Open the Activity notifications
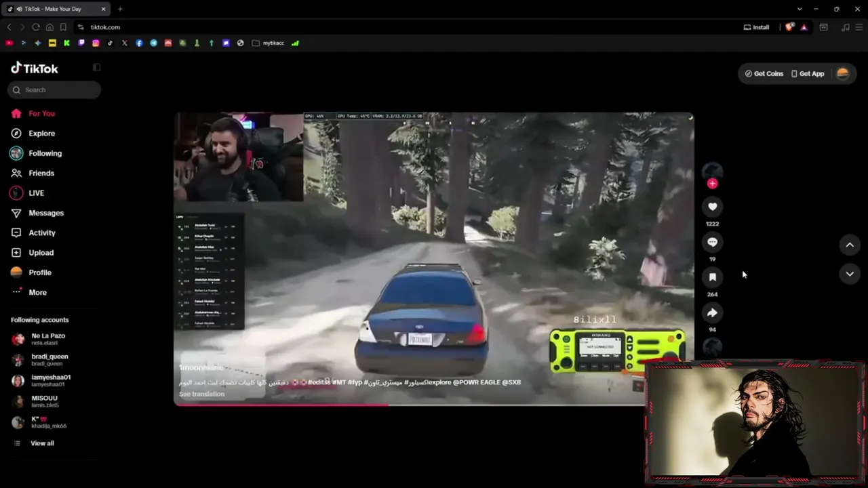Image resolution: width=868 pixels, height=488 pixels. pyautogui.click(x=42, y=232)
